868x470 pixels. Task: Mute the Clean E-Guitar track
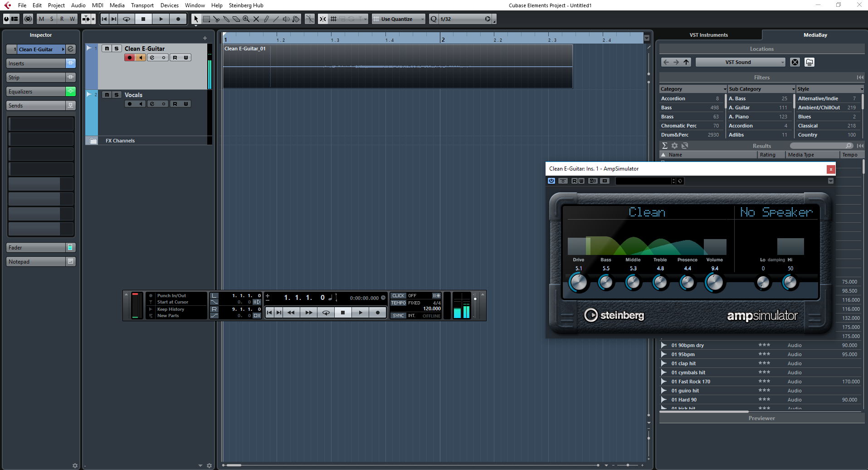107,49
